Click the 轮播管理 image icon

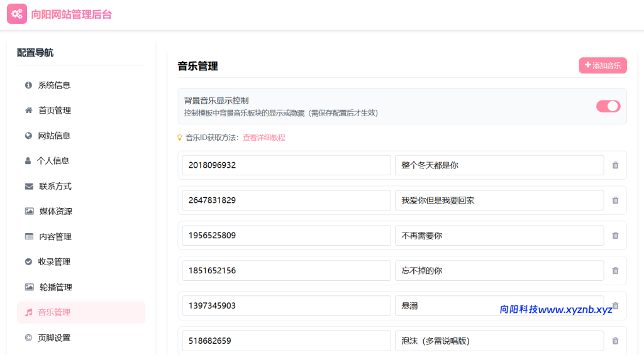click(x=29, y=287)
